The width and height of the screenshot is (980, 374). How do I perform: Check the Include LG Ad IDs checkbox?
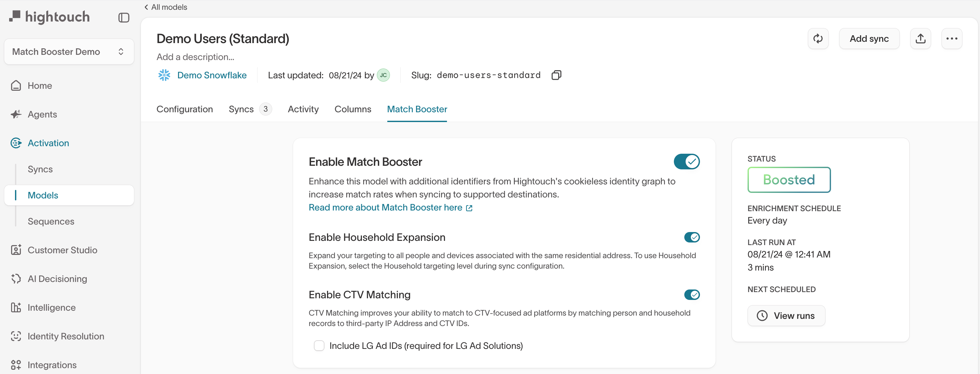pos(319,345)
